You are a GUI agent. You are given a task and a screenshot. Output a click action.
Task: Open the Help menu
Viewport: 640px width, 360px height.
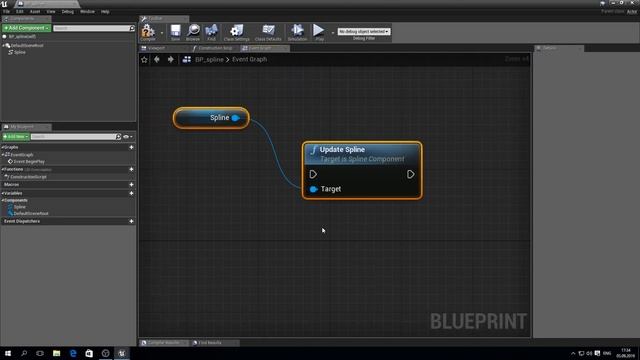click(x=105, y=11)
